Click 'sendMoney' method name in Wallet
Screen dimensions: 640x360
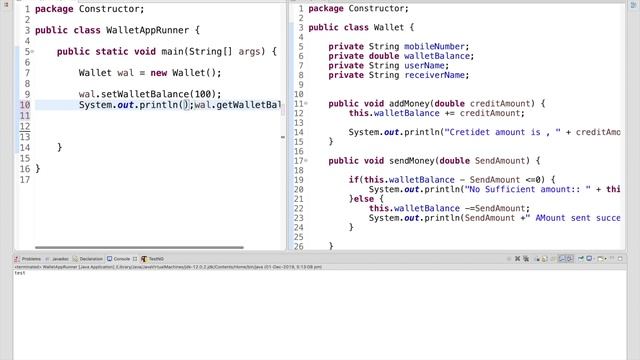pyautogui.click(x=412, y=161)
